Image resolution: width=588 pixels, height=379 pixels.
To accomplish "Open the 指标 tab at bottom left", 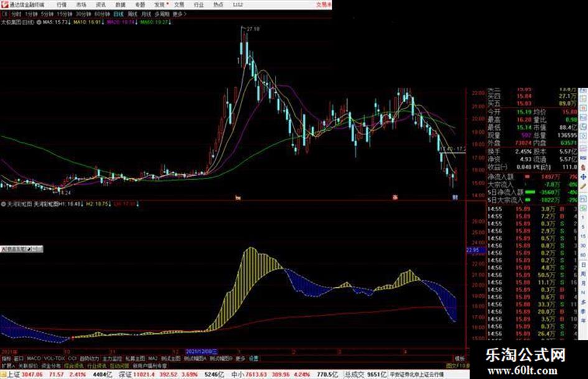I will (x=6, y=358).
